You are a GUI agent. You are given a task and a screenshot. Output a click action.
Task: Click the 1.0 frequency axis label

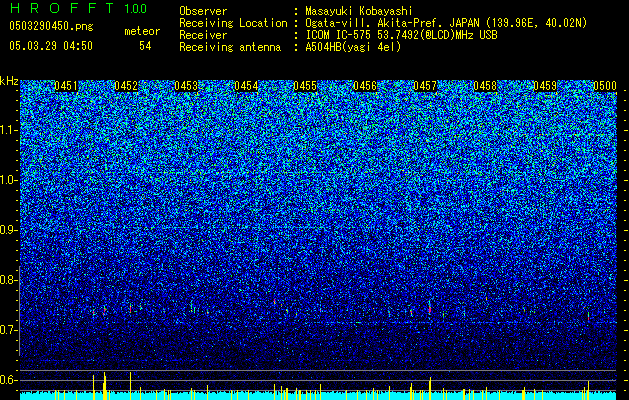(x=8, y=180)
